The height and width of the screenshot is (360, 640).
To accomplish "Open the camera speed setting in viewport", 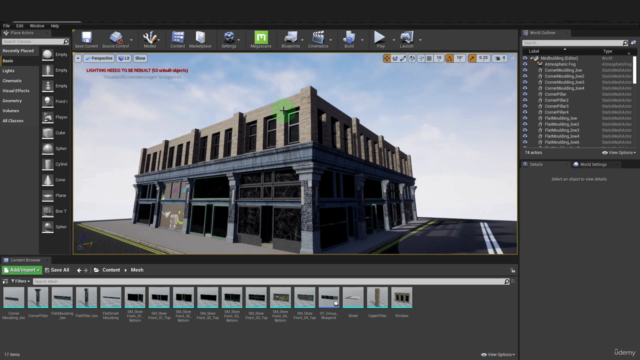I will (x=501, y=58).
